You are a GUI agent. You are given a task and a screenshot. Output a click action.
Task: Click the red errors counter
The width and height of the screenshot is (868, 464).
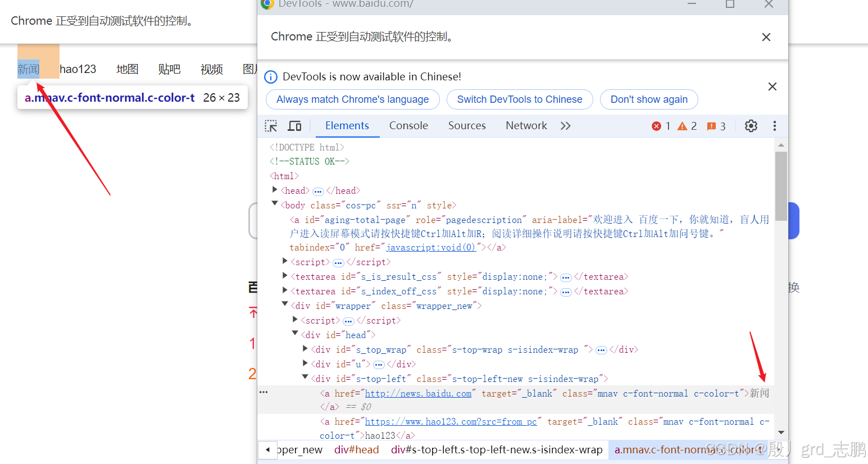click(661, 126)
